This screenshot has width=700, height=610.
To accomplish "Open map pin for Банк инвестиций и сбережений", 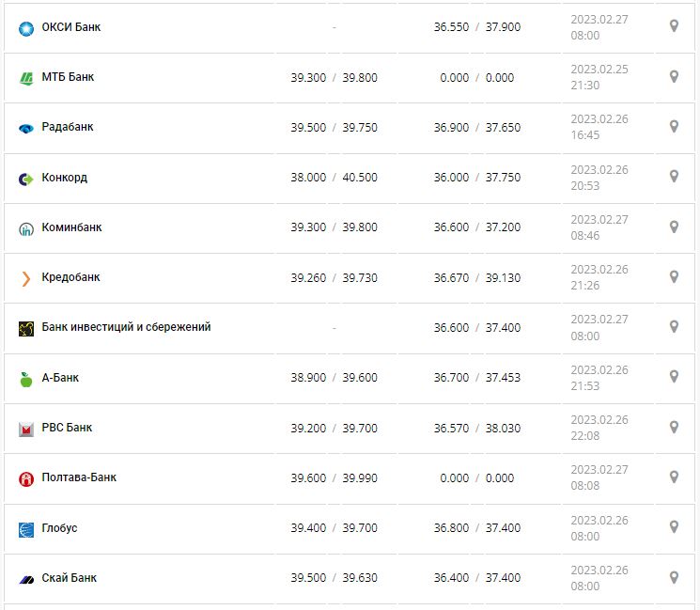I will [674, 326].
